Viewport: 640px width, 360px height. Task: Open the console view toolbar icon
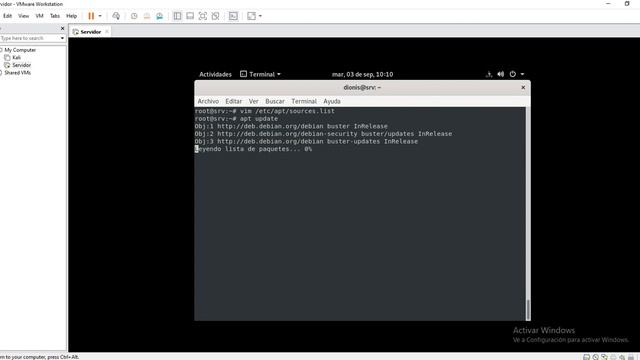pyautogui.click(x=233, y=16)
